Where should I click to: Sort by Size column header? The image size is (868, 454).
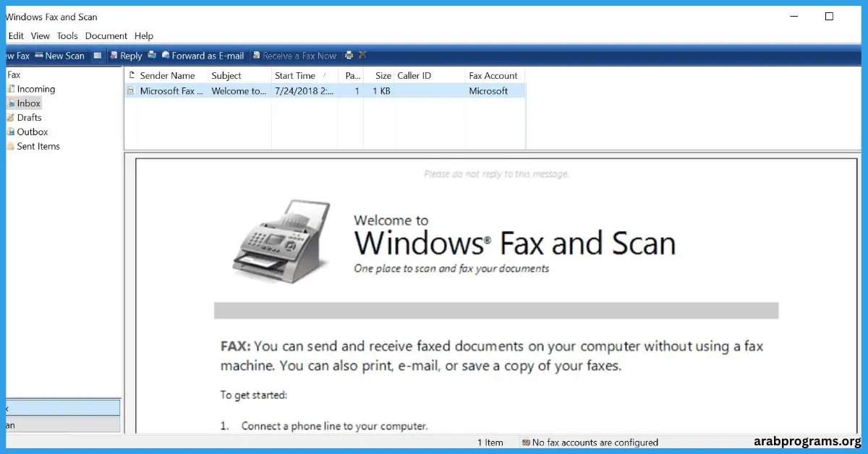coord(378,75)
